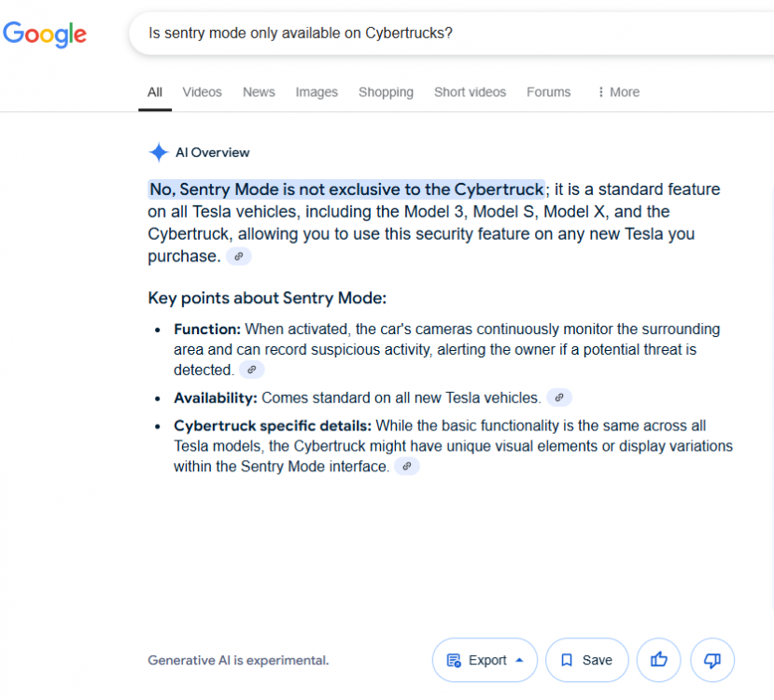Click the link icon beside Function bullet
774x700 pixels.
[x=251, y=371]
